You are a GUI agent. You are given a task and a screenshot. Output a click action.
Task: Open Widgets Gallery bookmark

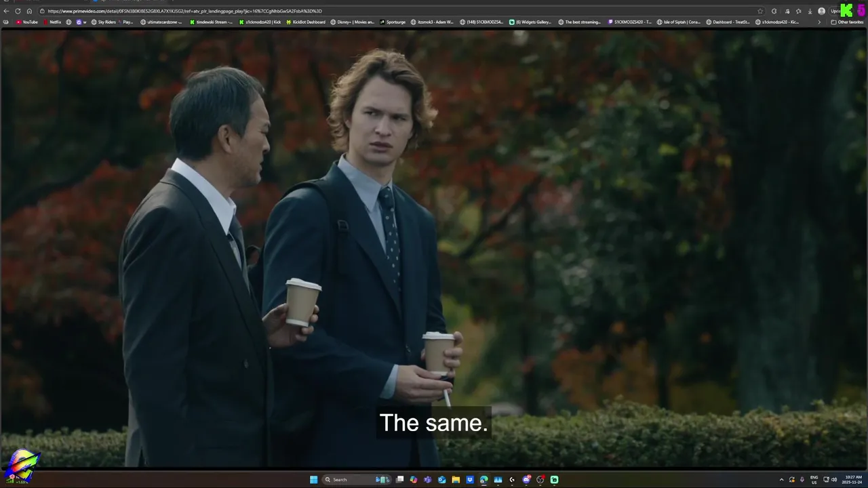530,22
